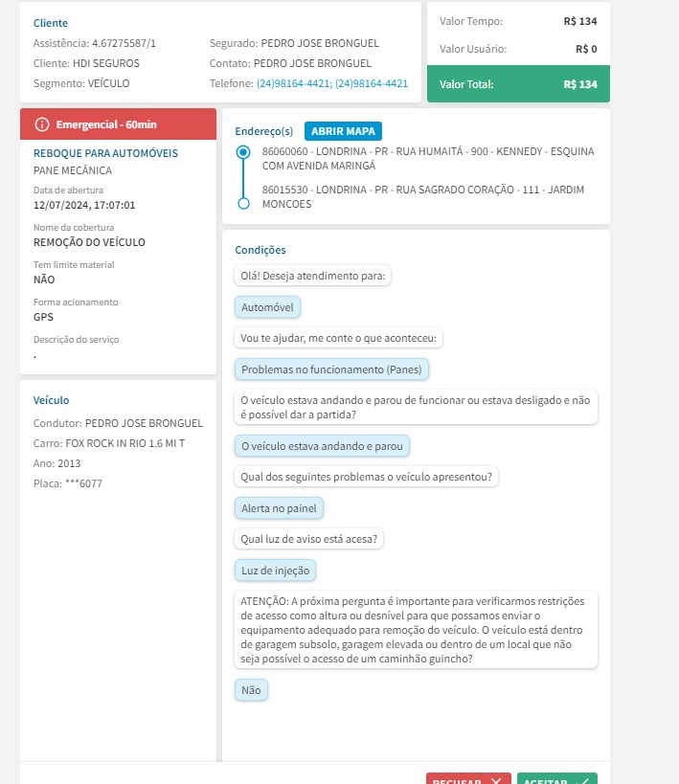Click the 'Luz de injeção' answer chip
Screen dimensions: 679x784
(276, 571)
